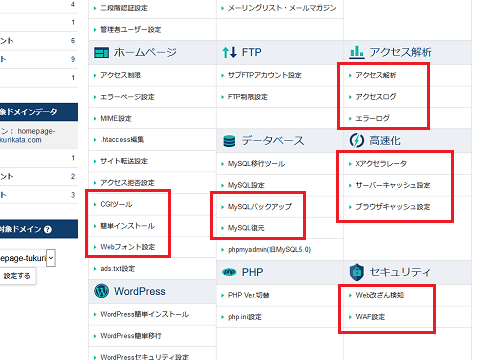The height and width of the screenshot is (360, 480).
Task: Click the 高速化 lightning icon
Action: coord(356,140)
